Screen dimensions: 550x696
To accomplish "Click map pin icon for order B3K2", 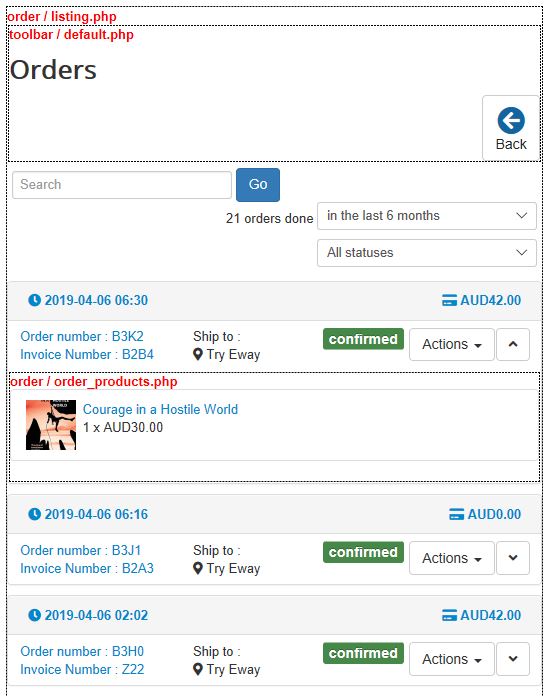I will tap(198, 355).
